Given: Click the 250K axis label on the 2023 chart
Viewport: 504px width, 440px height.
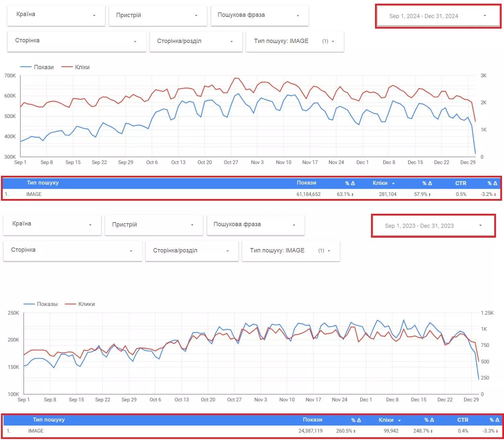Looking at the screenshot, I should pos(13,313).
